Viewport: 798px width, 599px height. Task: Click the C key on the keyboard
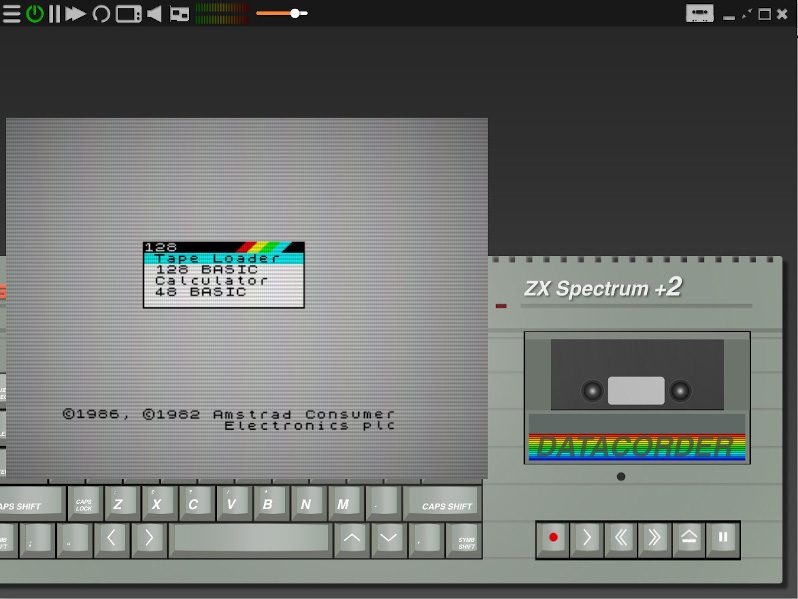pos(196,503)
